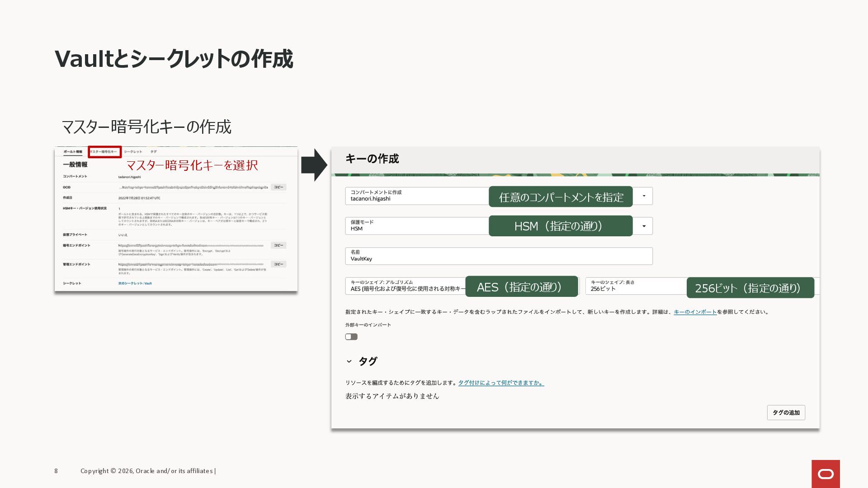The image size is (868, 488).
Task: Click the Oracle logo icon
Action: tap(826, 474)
